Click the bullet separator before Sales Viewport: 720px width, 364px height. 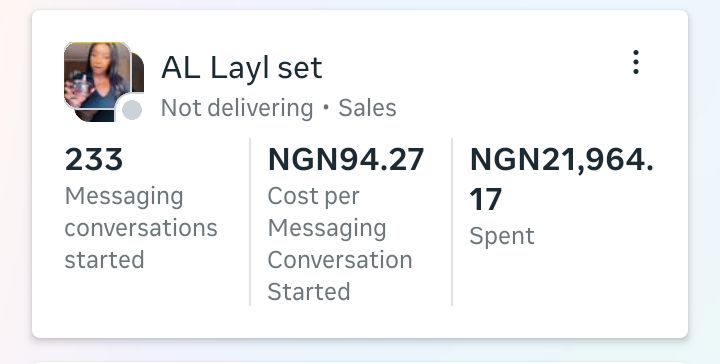point(326,107)
